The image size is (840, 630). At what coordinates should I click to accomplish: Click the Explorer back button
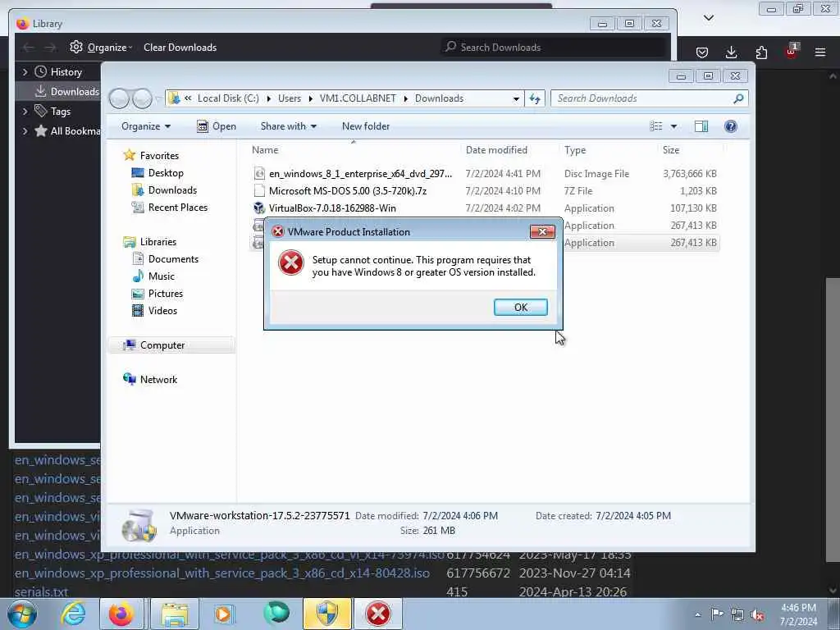pos(119,98)
